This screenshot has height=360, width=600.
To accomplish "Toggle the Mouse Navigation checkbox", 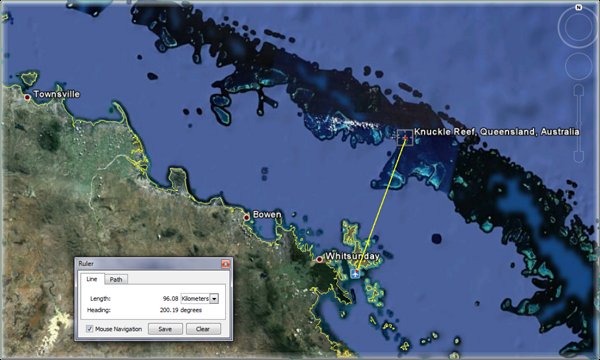I will [90, 329].
